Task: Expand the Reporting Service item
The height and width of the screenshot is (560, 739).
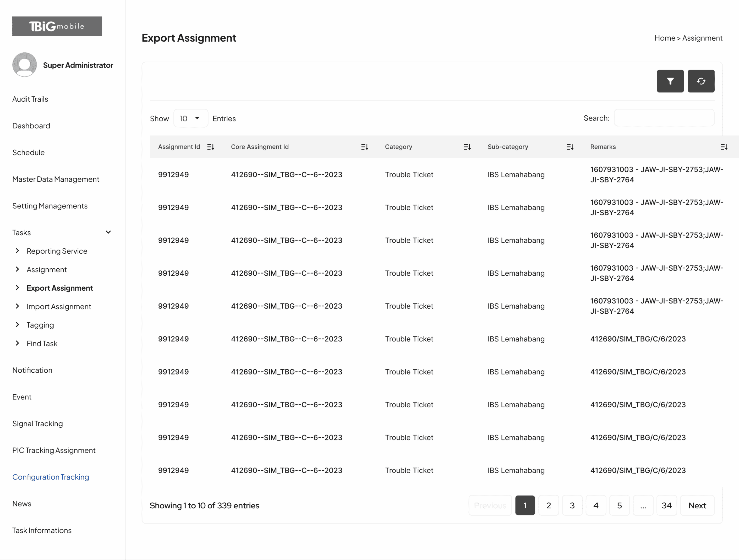Action: click(57, 251)
